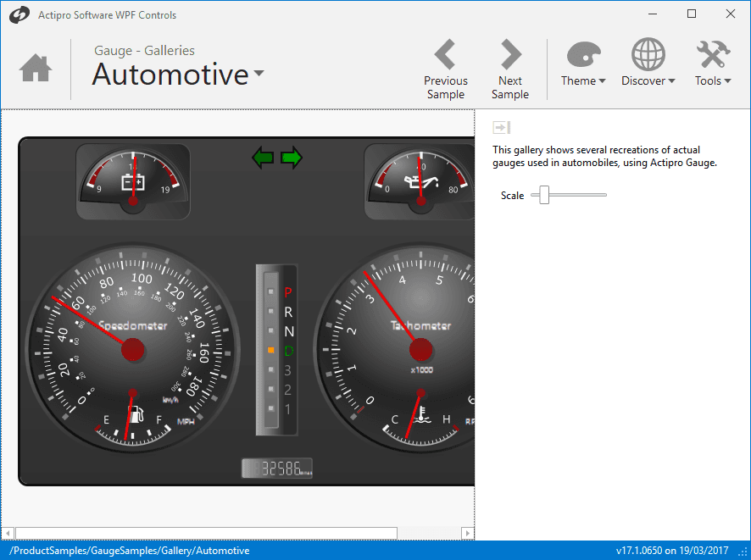Select gear D on shift indicator

(x=288, y=351)
